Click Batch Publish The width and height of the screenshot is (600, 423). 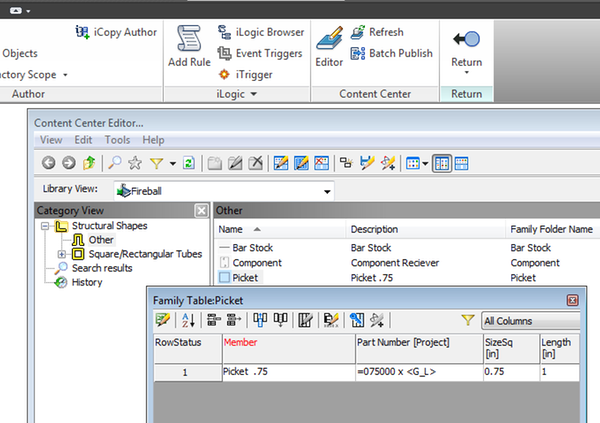tap(391, 53)
